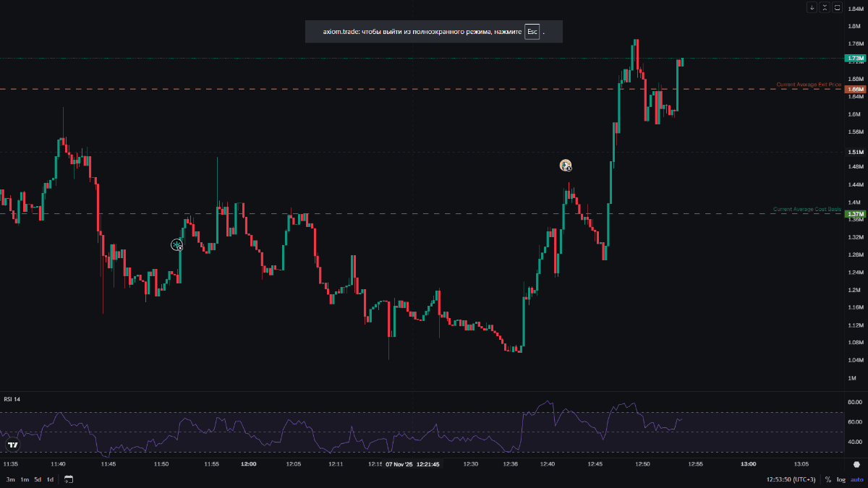Image resolution: width=868 pixels, height=488 pixels.
Task: Open chart settings hexagon icon at axis corner
Action: pyautogui.click(x=856, y=463)
